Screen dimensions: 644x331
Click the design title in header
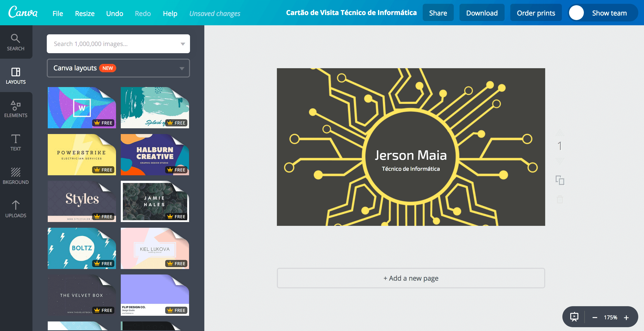tap(351, 13)
